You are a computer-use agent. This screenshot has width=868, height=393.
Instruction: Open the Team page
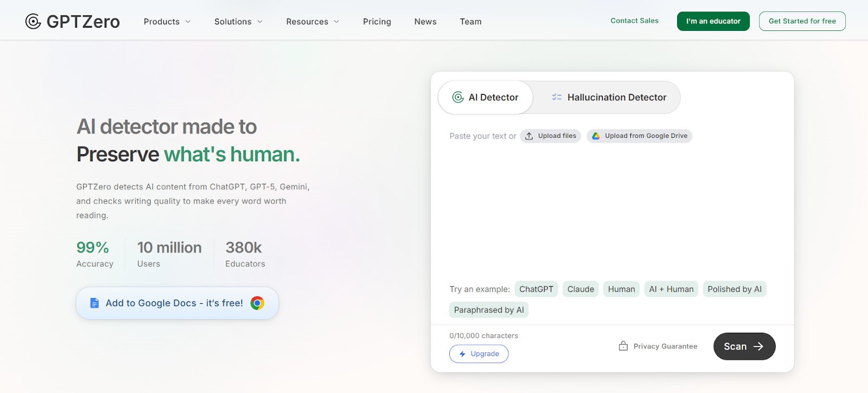point(471,22)
